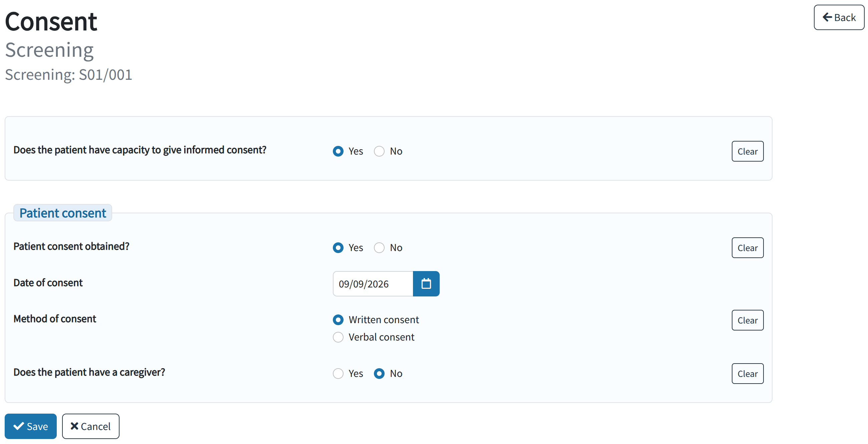Click the Date of consent label

[x=48, y=283]
